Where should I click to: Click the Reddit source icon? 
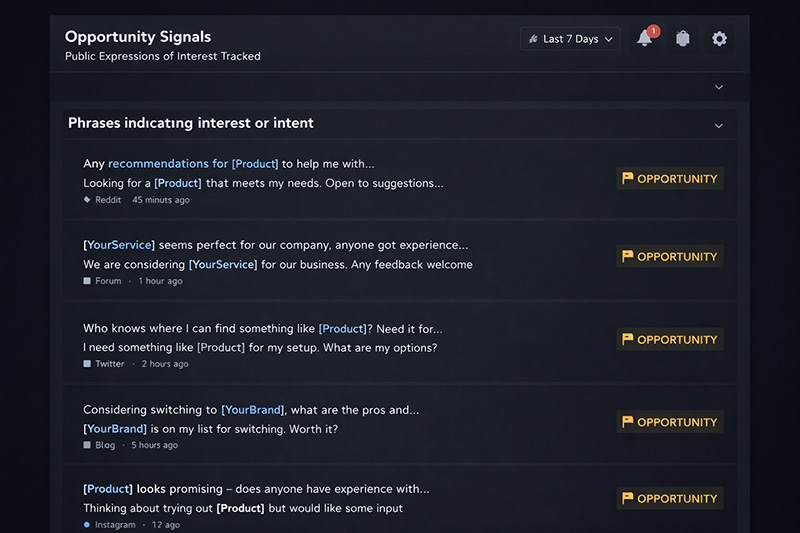pos(88,200)
